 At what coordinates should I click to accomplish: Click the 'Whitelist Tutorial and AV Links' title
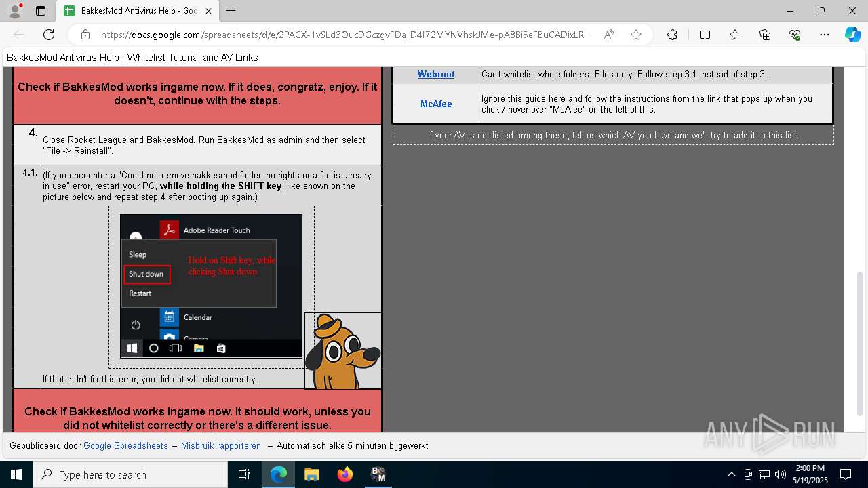point(193,58)
